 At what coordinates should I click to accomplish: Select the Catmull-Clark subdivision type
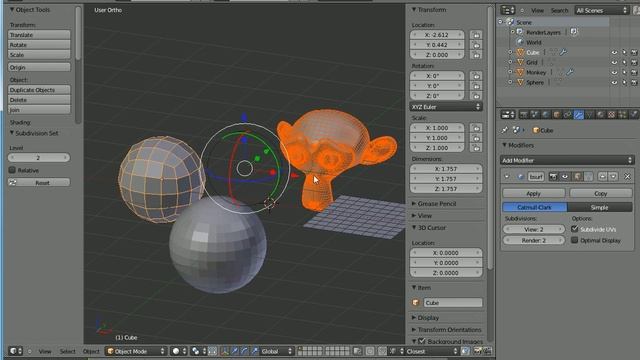[x=535, y=207]
